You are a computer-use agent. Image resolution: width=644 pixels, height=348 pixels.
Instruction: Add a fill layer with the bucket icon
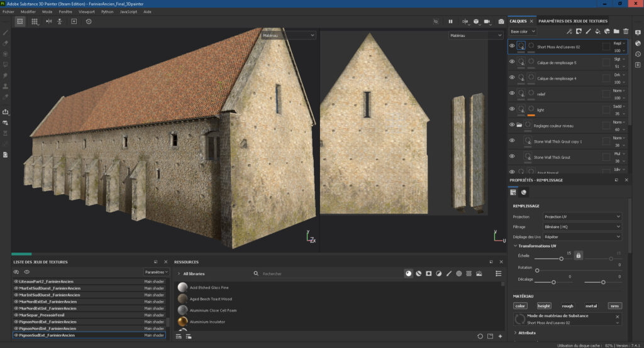[597, 31]
